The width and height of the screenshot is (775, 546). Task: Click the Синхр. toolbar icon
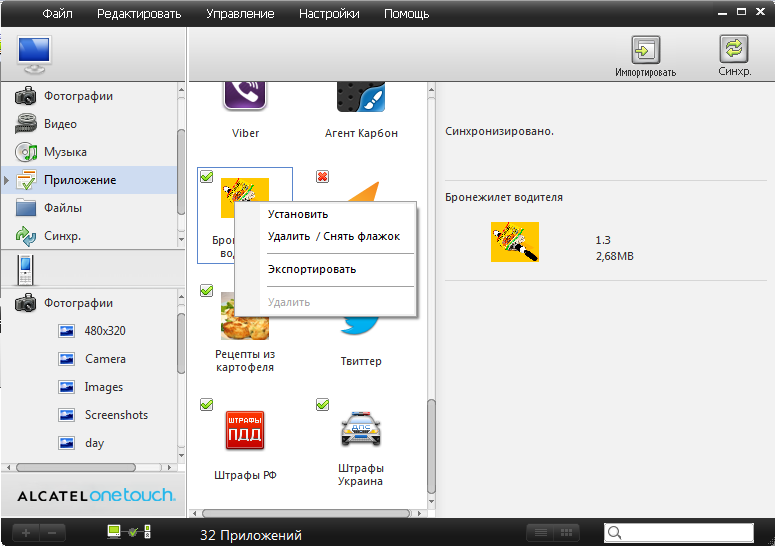(734, 50)
